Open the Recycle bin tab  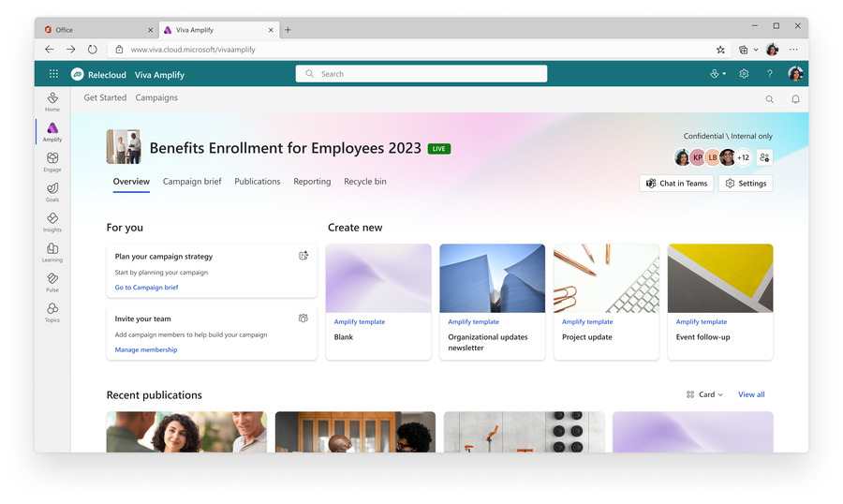click(365, 181)
